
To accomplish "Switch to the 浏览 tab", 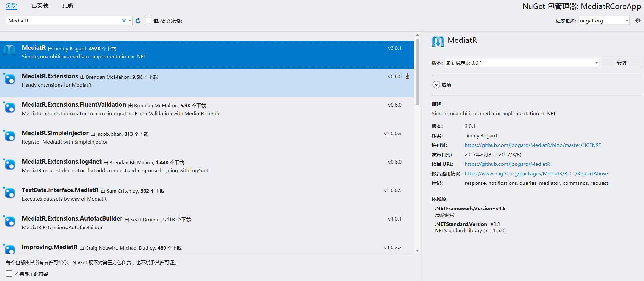I will pyautogui.click(x=12, y=5).
